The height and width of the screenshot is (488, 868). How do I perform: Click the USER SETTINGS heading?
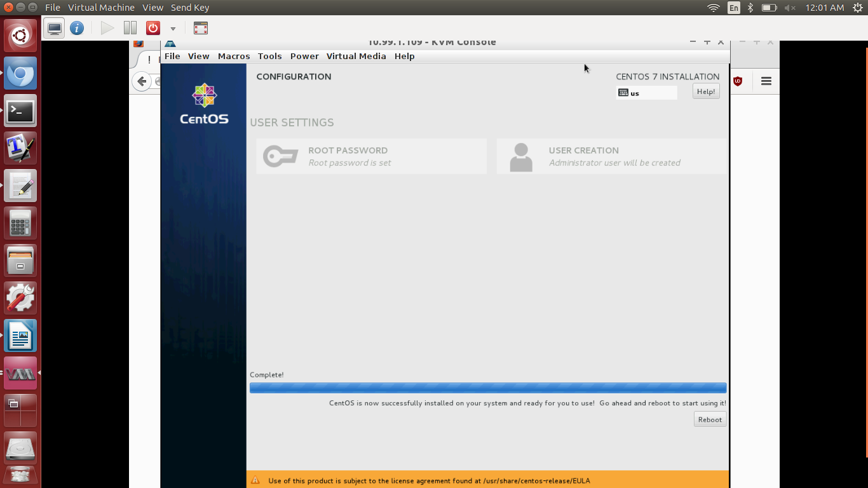click(x=292, y=122)
